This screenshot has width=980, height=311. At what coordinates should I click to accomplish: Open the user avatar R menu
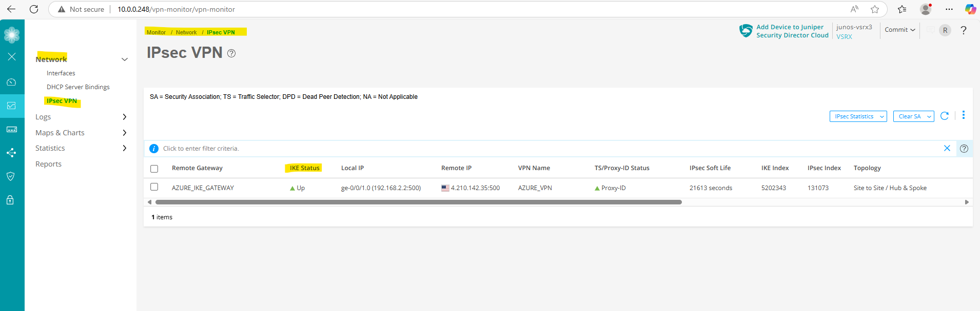[x=945, y=30]
